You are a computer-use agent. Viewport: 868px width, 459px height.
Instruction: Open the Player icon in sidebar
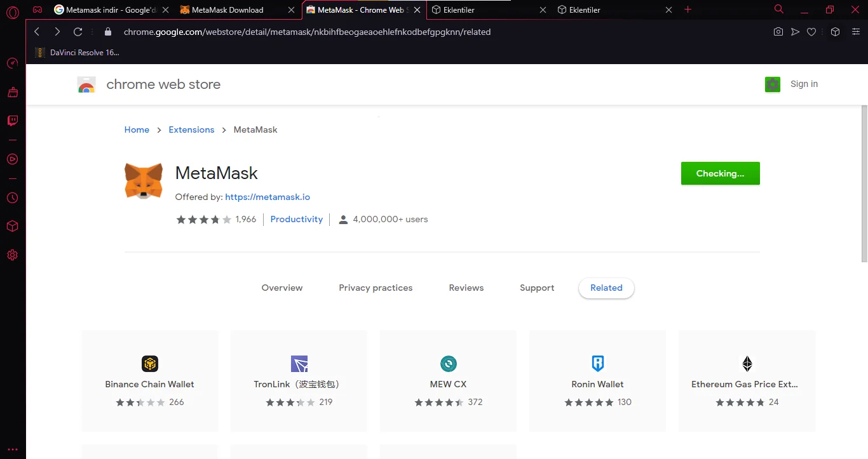click(12, 159)
